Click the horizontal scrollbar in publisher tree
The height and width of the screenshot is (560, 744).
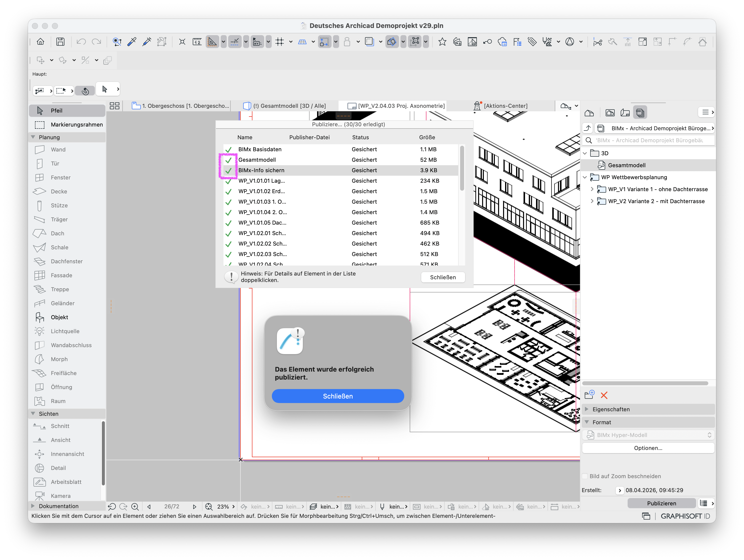[645, 383]
